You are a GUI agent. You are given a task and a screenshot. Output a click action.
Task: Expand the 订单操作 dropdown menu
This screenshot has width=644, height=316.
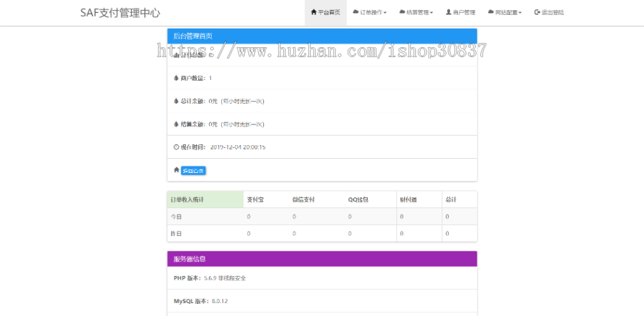pos(370,12)
